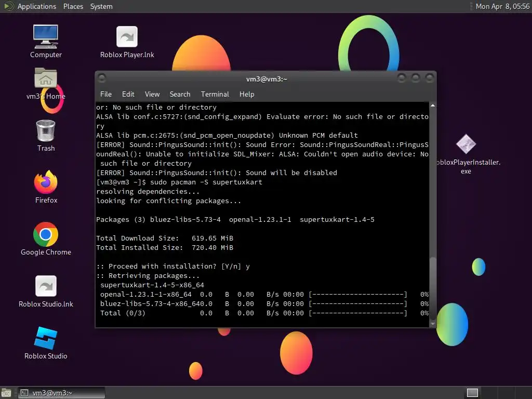Open the Terminal menu in the menu bar

215,95
